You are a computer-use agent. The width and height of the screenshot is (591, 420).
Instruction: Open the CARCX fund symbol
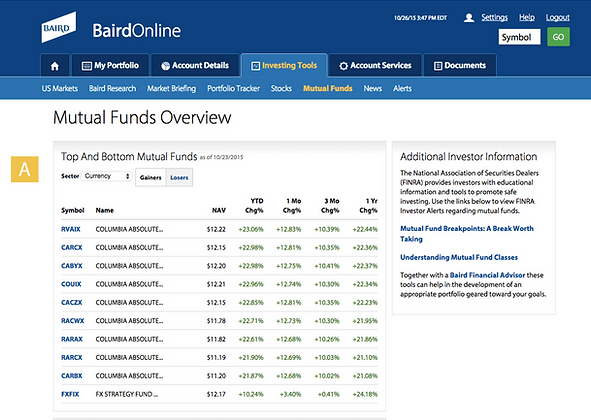pos(72,248)
